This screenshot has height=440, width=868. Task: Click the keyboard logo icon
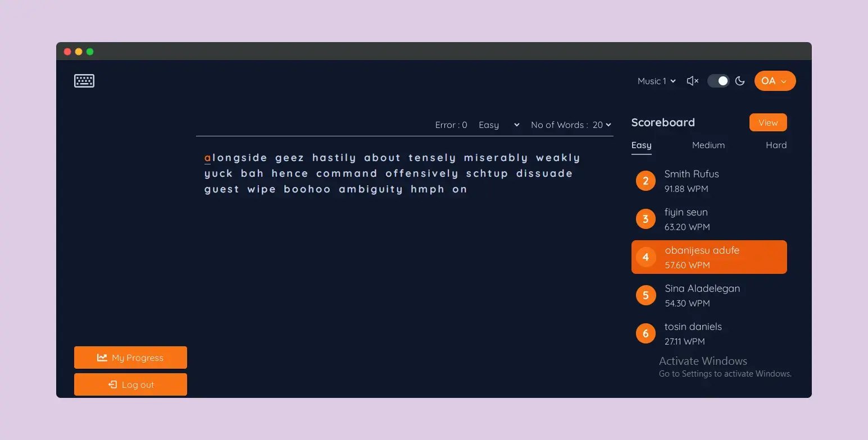[x=84, y=81]
